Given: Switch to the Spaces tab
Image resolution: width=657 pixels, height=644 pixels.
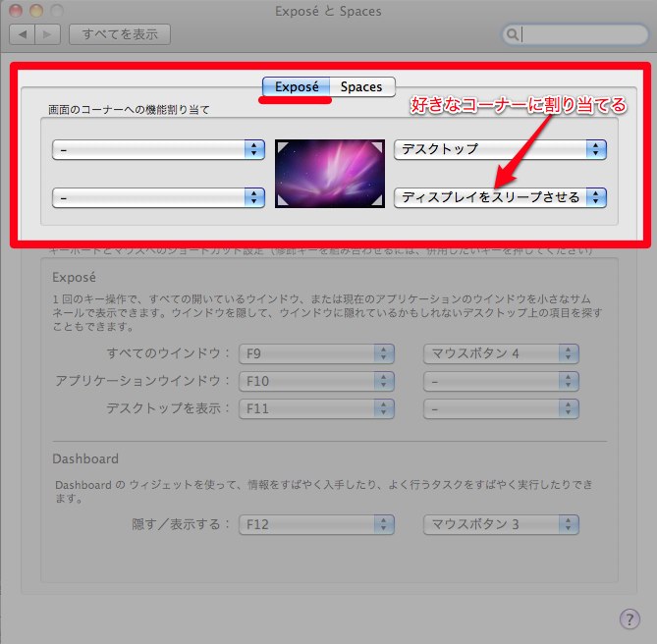Looking at the screenshot, I should tap(361, 86).
